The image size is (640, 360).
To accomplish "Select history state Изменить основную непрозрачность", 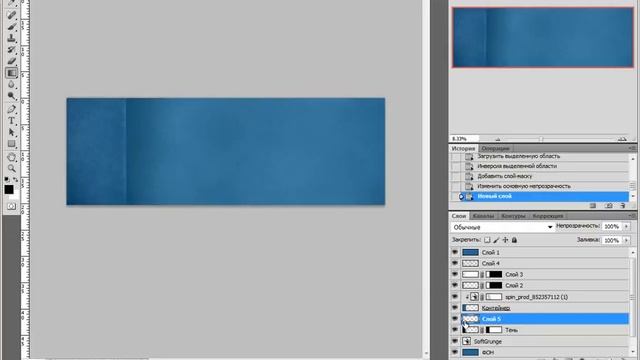I will pyautogui.click(x=539, y=186).
